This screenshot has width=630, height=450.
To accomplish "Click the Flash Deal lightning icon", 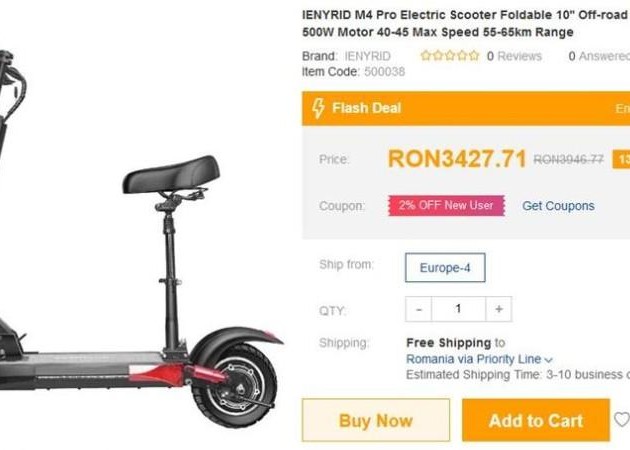I will click(x=318, y=108).
